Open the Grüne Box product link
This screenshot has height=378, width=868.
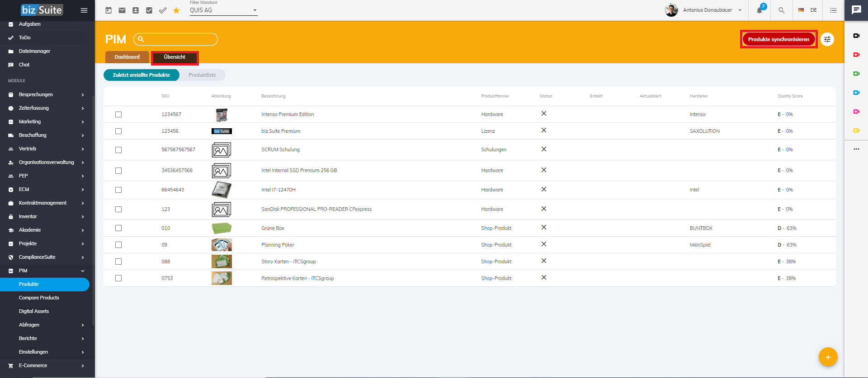[273, 228]
